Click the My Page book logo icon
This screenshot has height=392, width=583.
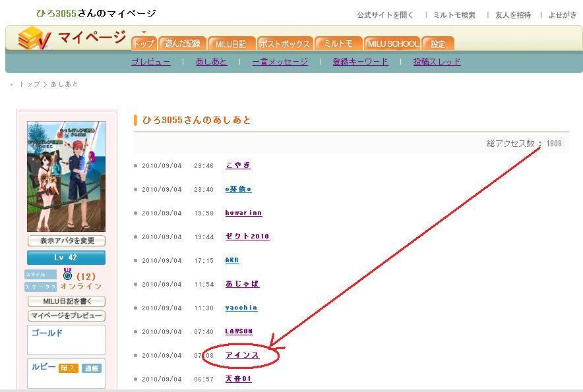(35, 38)
